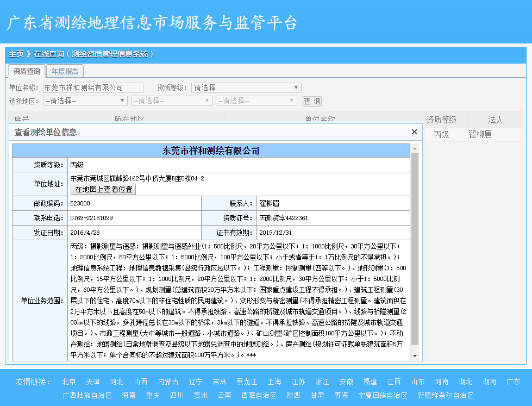Close the 查看测绘单位信息 dialog
This screenshot has width=532, height=406.
pyautogui.click(x=414, y=132)
